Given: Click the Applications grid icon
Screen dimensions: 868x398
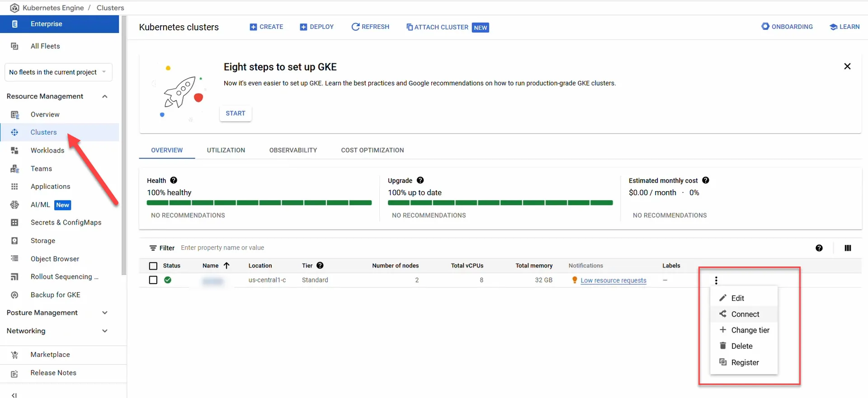Looking at the screenshot, I should tap(14, 187).
